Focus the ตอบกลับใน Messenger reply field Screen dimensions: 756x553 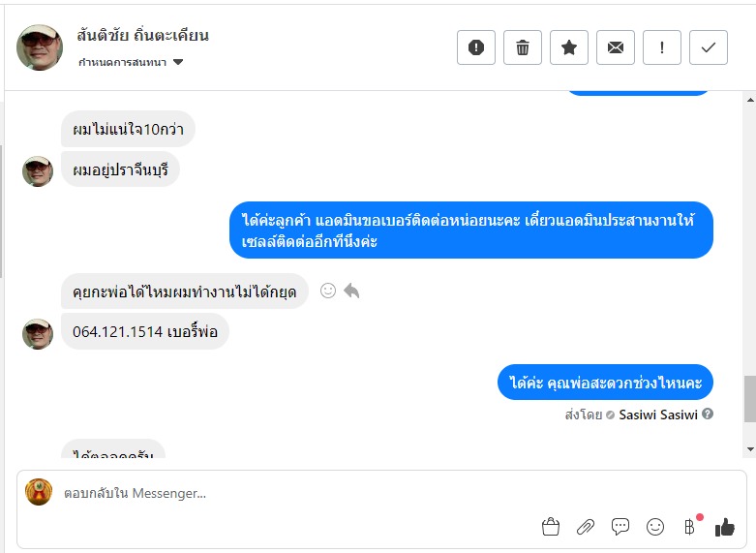[x=290, y=493]
